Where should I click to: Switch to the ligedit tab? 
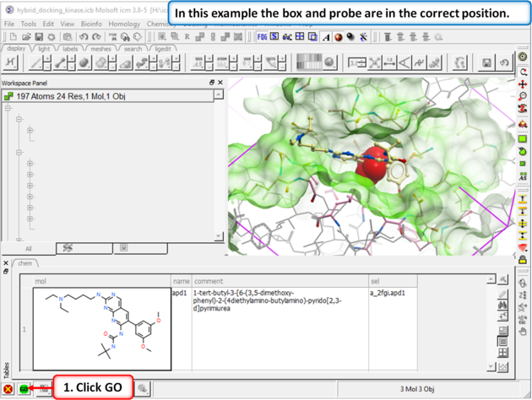(162, 49)
